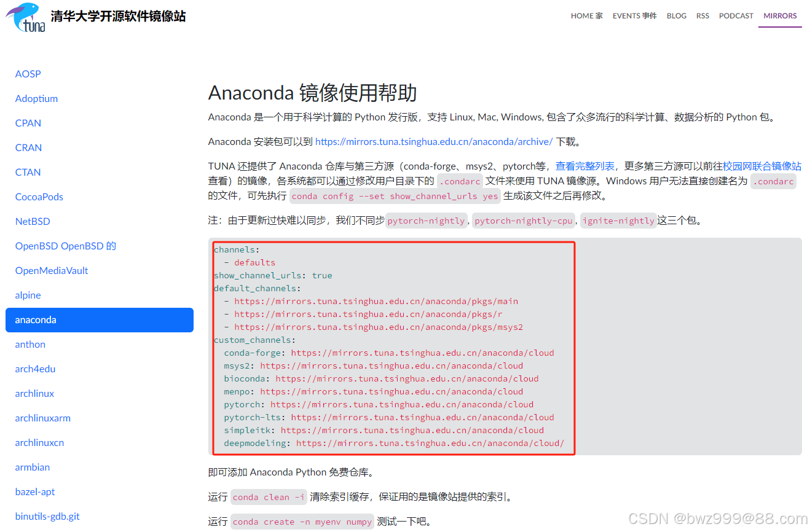810x532 pixels.
Task: Open the BLOG section
Action: tap(677, 15)
